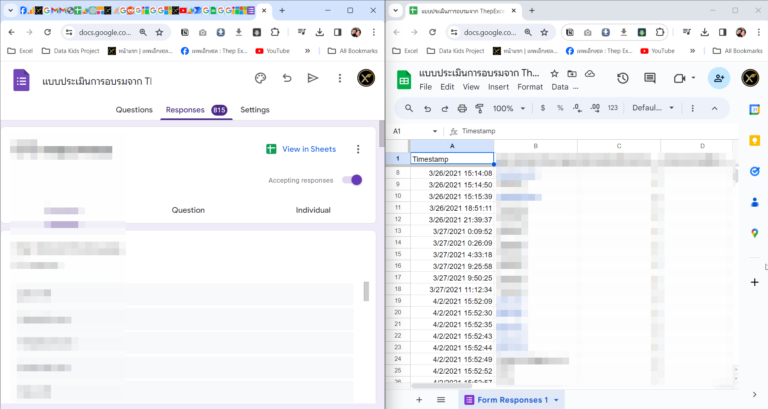Click the Send form paper-plane icon
The height and width of the screenshot is (409, 768).
click(x=313, y=78)
